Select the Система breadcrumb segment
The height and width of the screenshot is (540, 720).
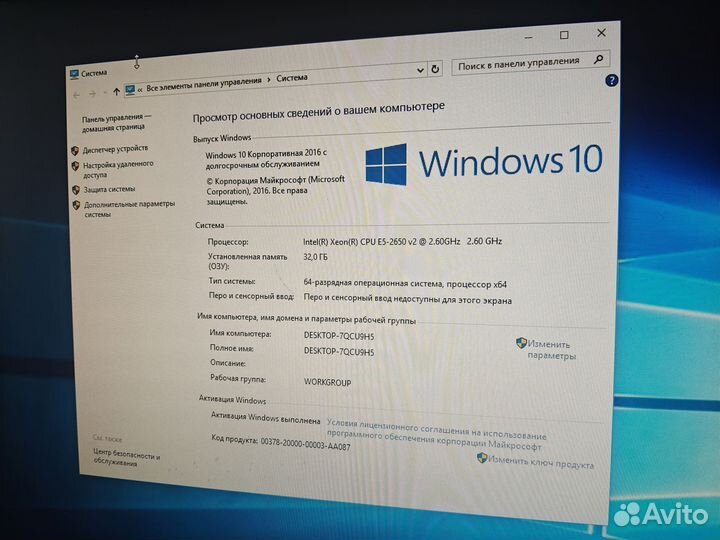click(x=292, y=78)
